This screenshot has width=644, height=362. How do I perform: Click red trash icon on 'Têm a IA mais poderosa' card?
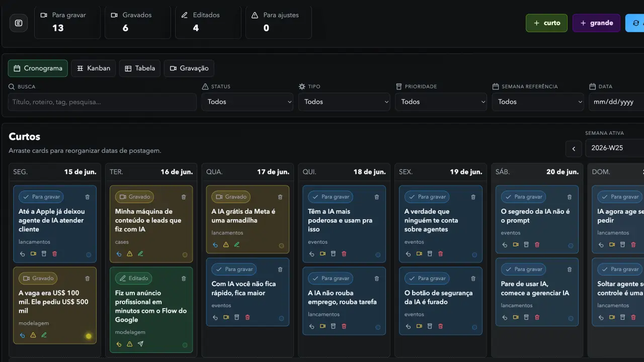[344, 254]
